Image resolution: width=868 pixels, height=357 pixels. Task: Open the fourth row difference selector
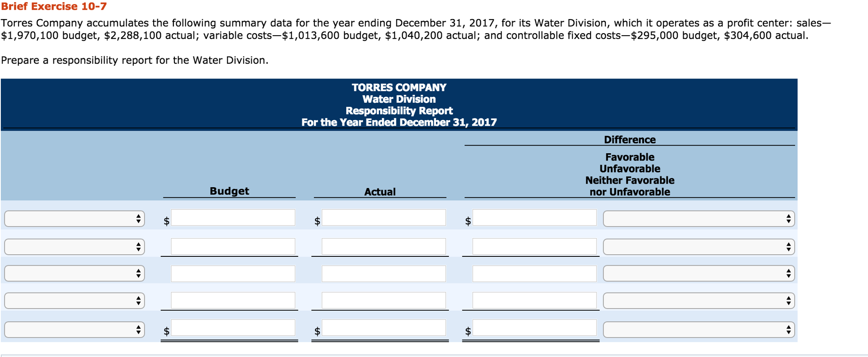pyautogui.click(x=698, y=301)
